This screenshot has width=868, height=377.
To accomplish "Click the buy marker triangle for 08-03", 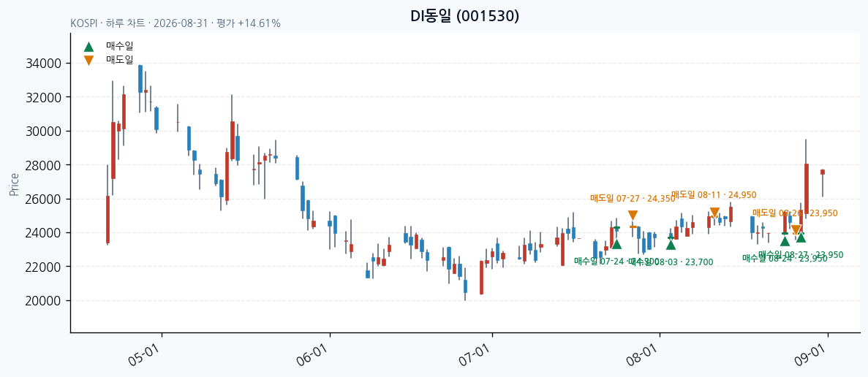I will coord(671,245).
